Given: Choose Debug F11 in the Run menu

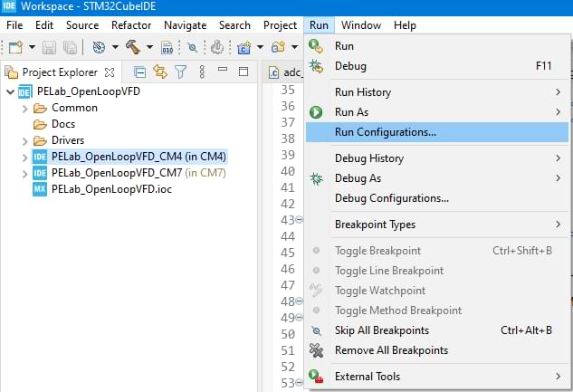Looking at the screenshot, I should [437, 66].
